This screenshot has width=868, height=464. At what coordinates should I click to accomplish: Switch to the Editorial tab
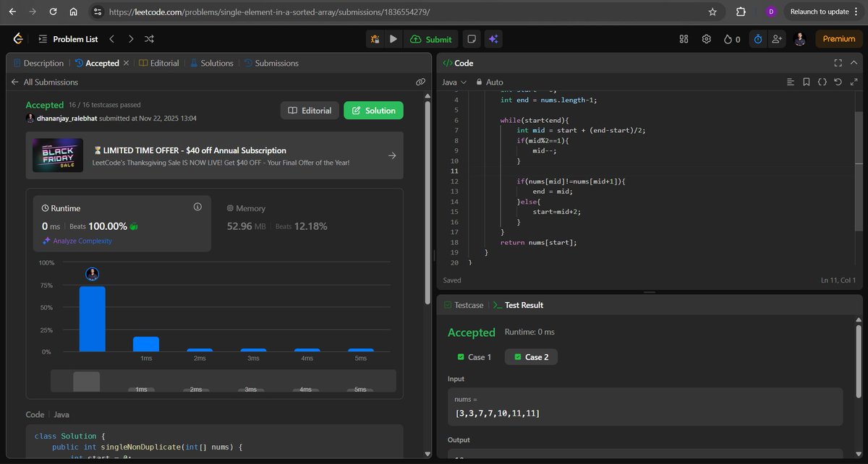point(158,63)
